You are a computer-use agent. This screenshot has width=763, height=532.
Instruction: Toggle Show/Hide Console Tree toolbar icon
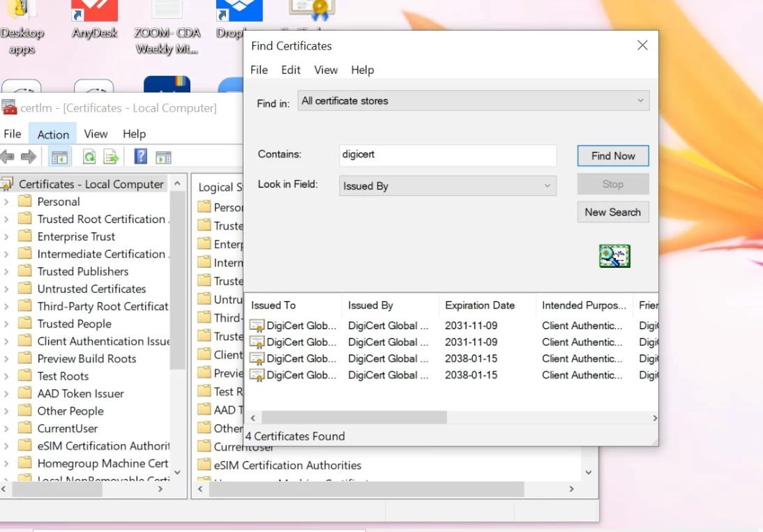click(59, 157)
